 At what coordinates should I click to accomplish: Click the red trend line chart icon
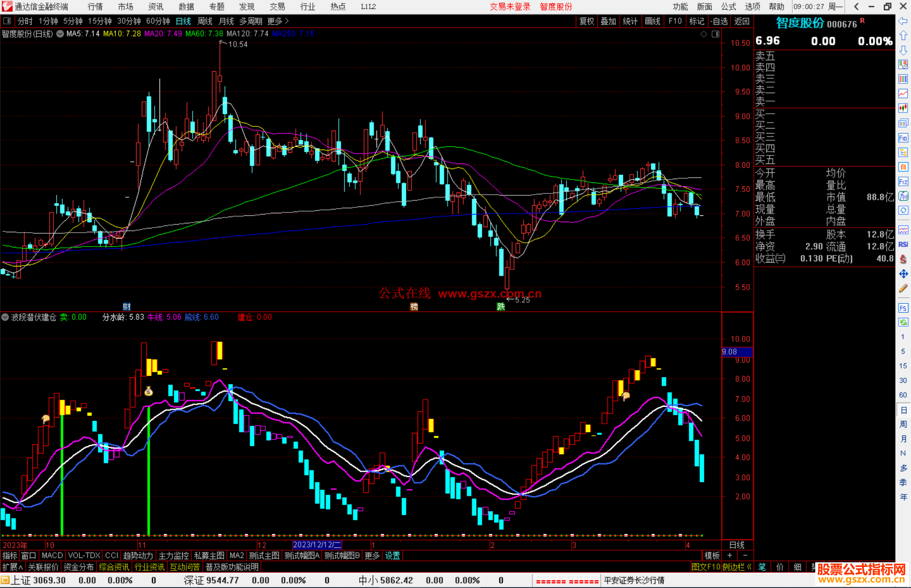tap(903, 94)
